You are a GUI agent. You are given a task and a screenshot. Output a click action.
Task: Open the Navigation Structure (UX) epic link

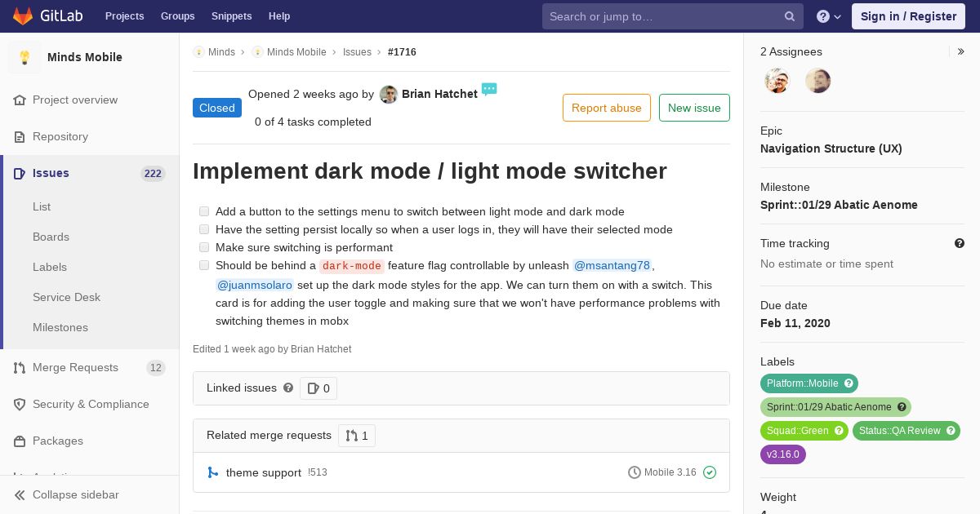point(831,148)
